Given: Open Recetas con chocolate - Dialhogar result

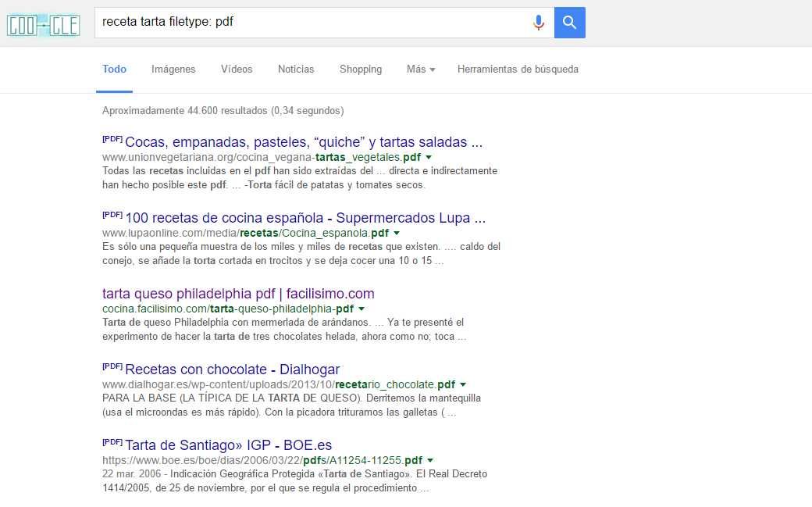Looking at the screenshot, I should (x=233, y=369).
